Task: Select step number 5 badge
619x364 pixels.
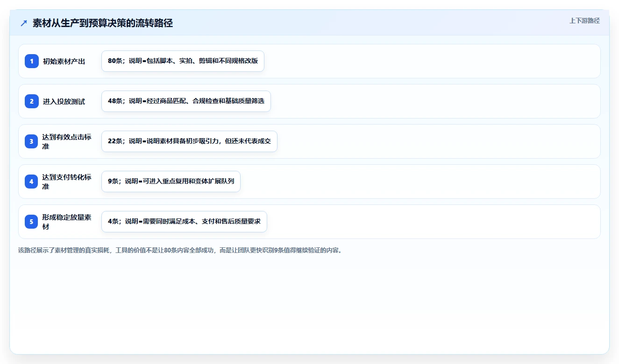Action: [32, 222]
